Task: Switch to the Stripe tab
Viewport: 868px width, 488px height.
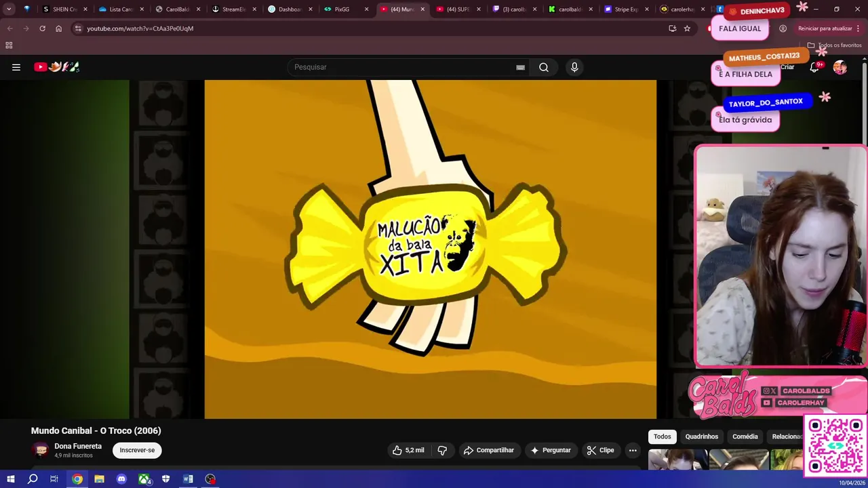Action: point(627,9)
